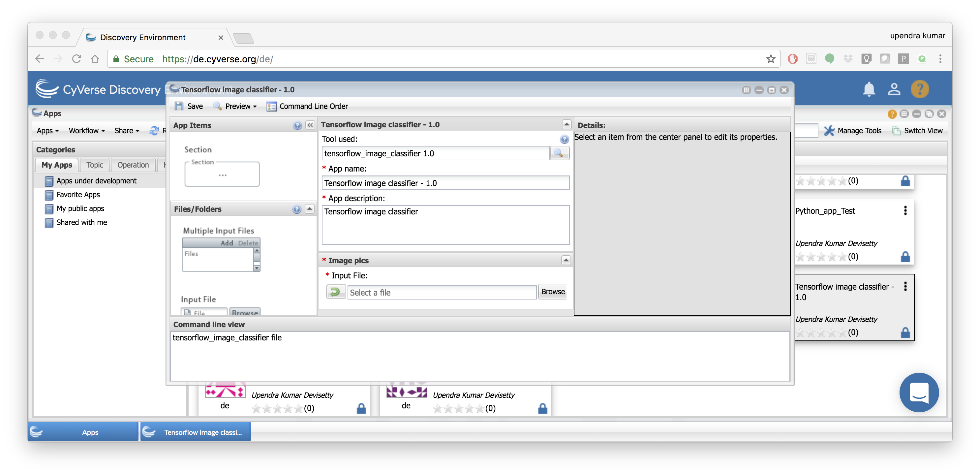Click the Refresh icon in Apps toolbar
Image resolution: width=980 pixels, height=475 pixels.
coord(154,131)
